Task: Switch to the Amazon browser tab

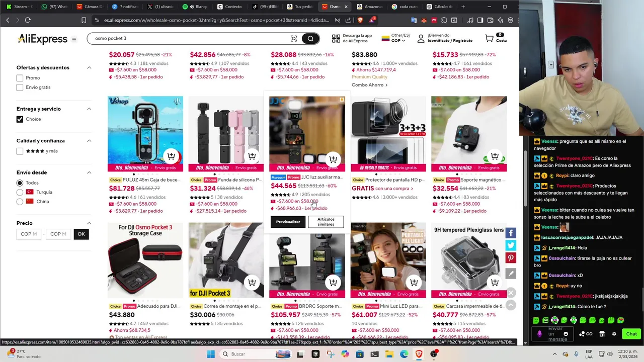Action: pos(369,7)
